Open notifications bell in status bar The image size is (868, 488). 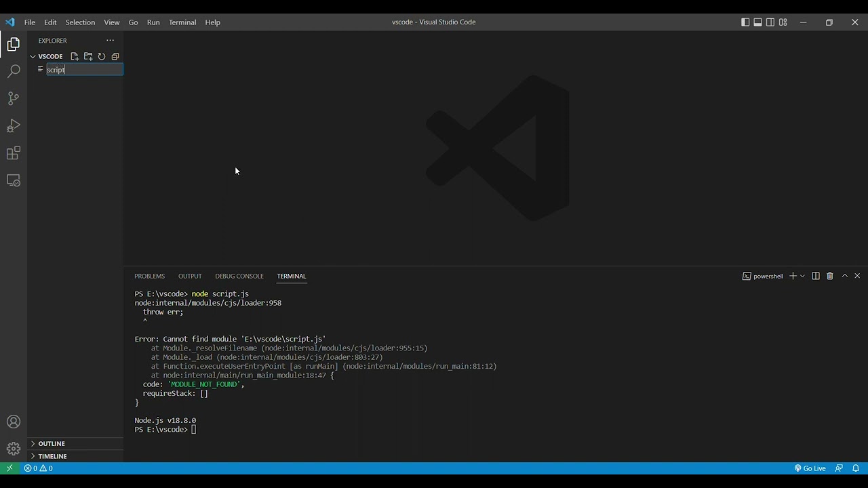click(x=856, y=468)
